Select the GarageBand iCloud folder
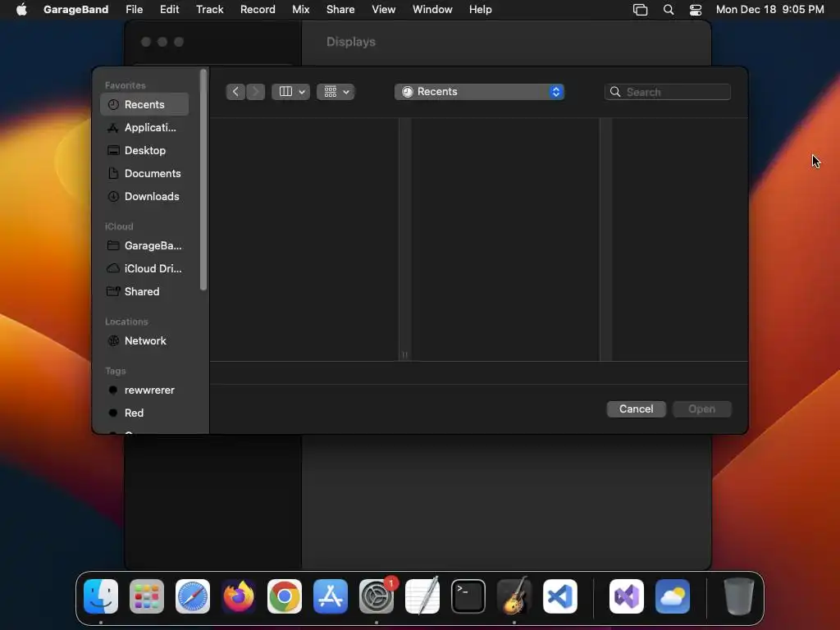The height and width of the screenshot is (630, 840). point(144,246)
